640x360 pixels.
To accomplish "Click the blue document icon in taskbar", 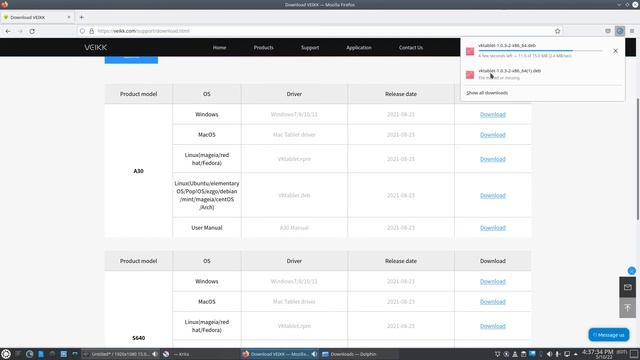I will click(x=41, y=354).
